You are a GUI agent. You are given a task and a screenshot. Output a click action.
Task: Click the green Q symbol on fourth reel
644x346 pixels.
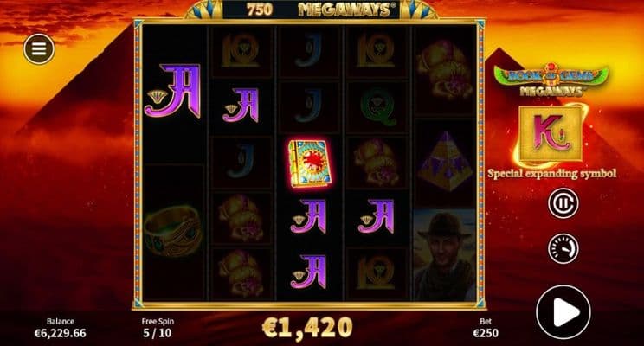(377, 106)
